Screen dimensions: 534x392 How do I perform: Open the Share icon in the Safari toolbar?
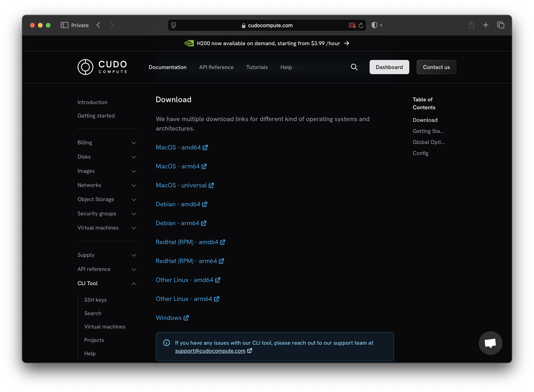coord(471,25)
